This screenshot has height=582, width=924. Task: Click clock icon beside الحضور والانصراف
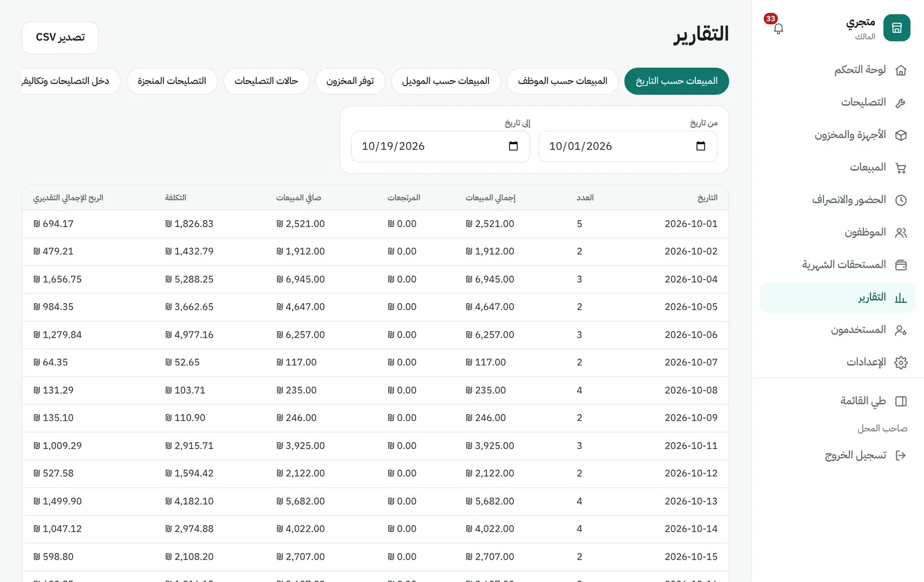(900, 200)
